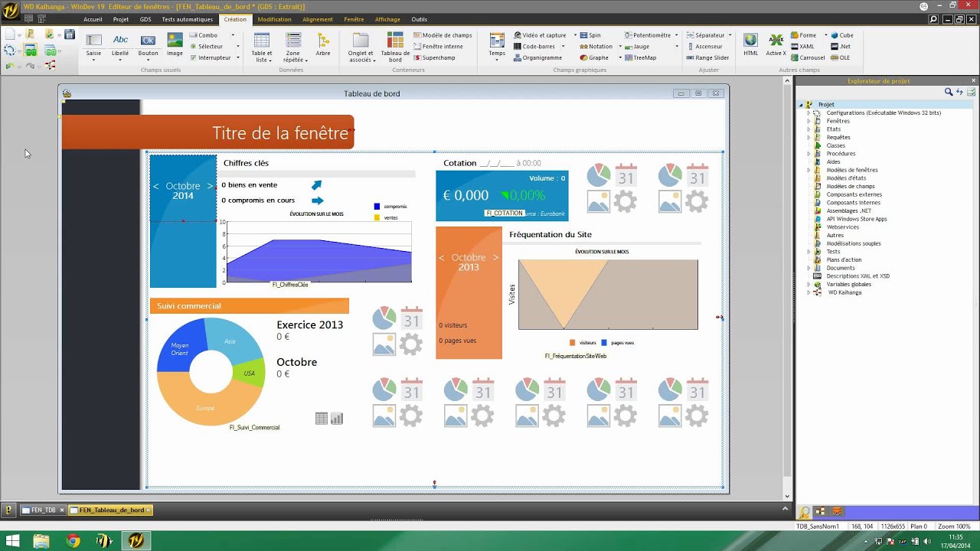Collapse the Projet root node

tap(802, 105)
